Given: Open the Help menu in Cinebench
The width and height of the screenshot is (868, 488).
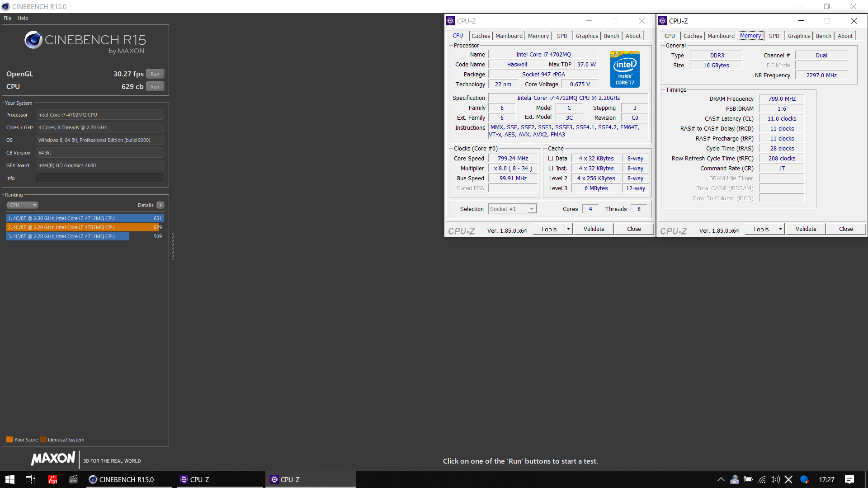Looking at the screenshot, I should point(23,18).
